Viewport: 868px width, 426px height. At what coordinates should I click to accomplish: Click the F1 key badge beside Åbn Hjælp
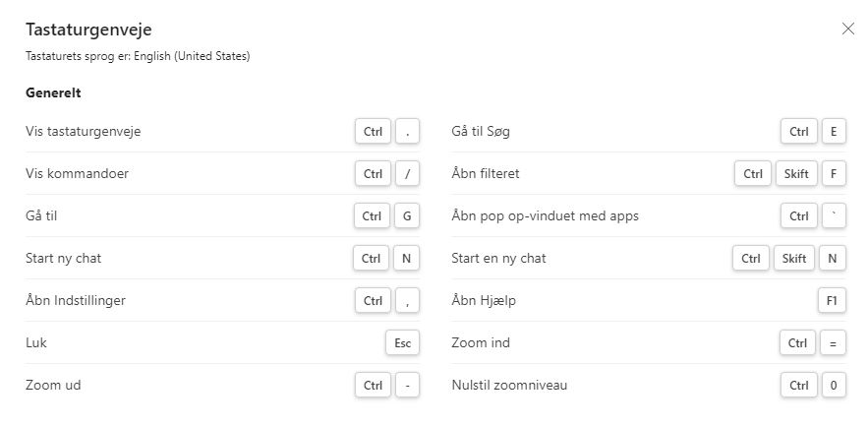tap(832, 300)
